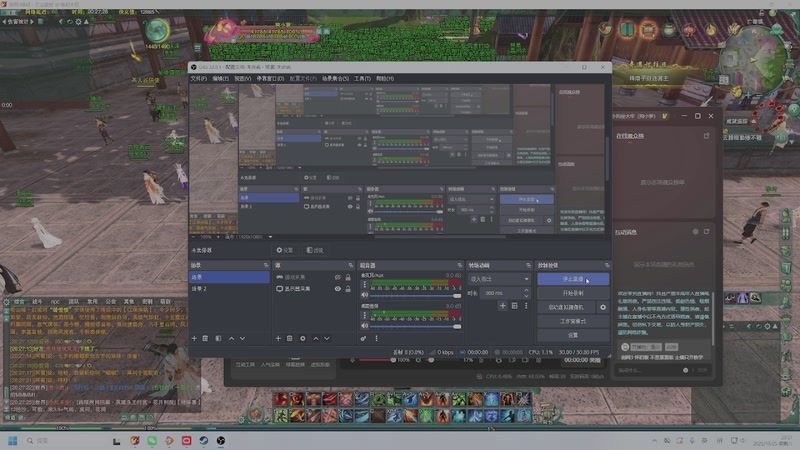Image resolution: width=800 pixels, height=450 pixels.
Task: Open Windows Start menu
Action: pos(13,440)
